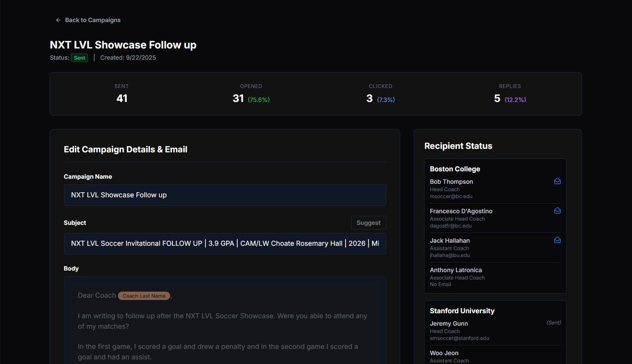
Task: Select the Woo Jeon recipient entry
Action: (x=444, y=353)
